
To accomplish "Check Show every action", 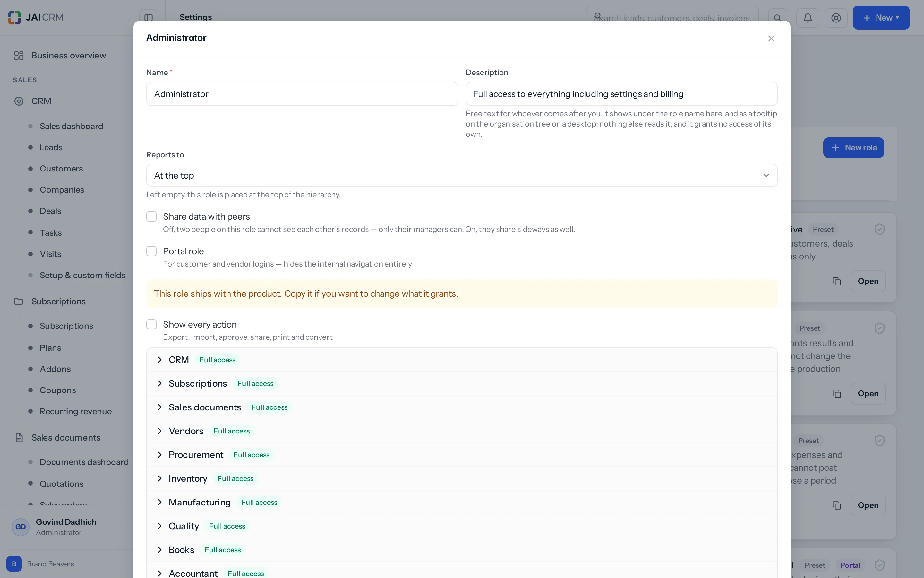I will click(151, 325).
